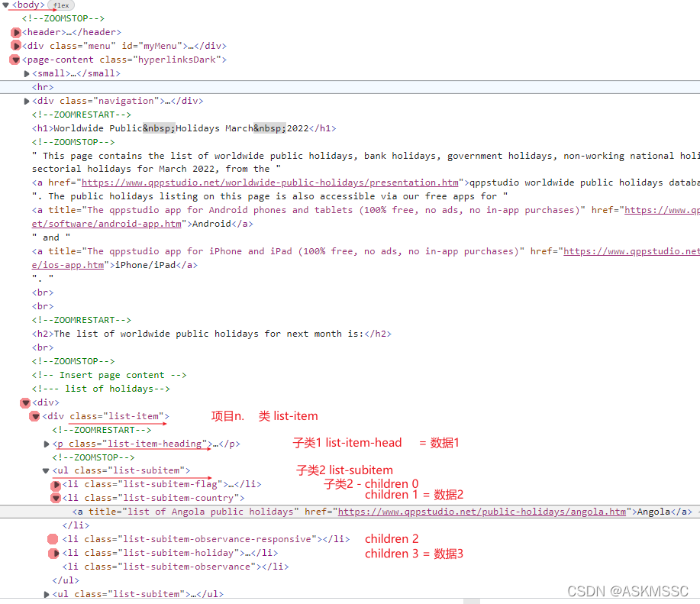700x604 pixels.
Task: Select the "The public holidays listing" text line
Action: pyautogui.click(x=269, y=196)
